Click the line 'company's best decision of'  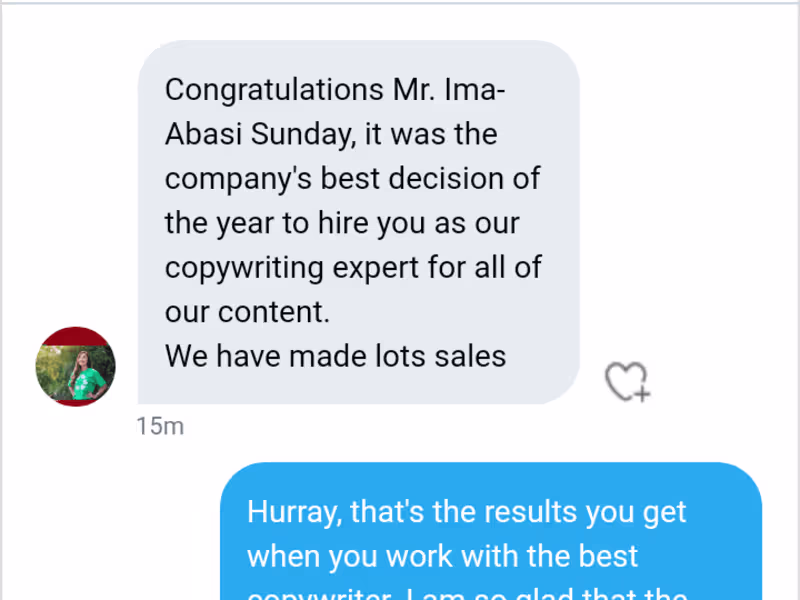pos(352,179)
